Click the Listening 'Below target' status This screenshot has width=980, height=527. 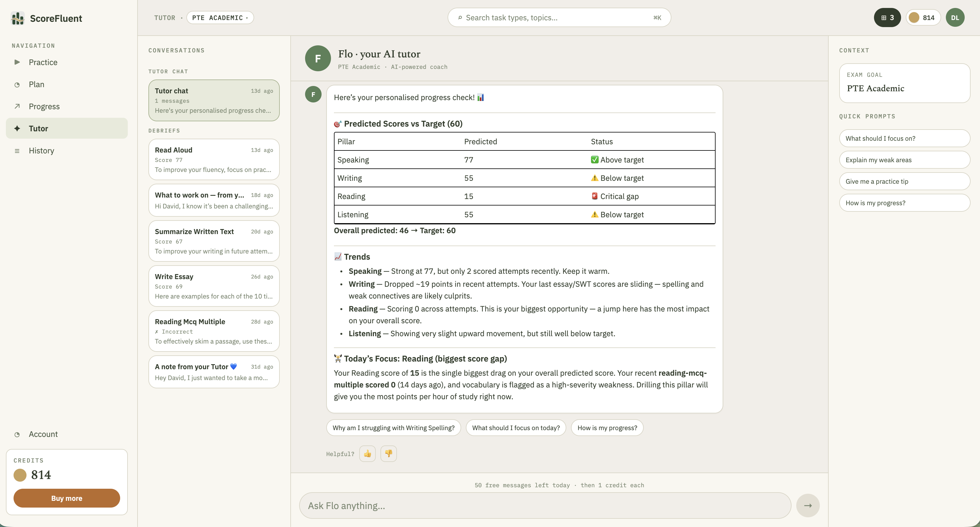point(617,214)
